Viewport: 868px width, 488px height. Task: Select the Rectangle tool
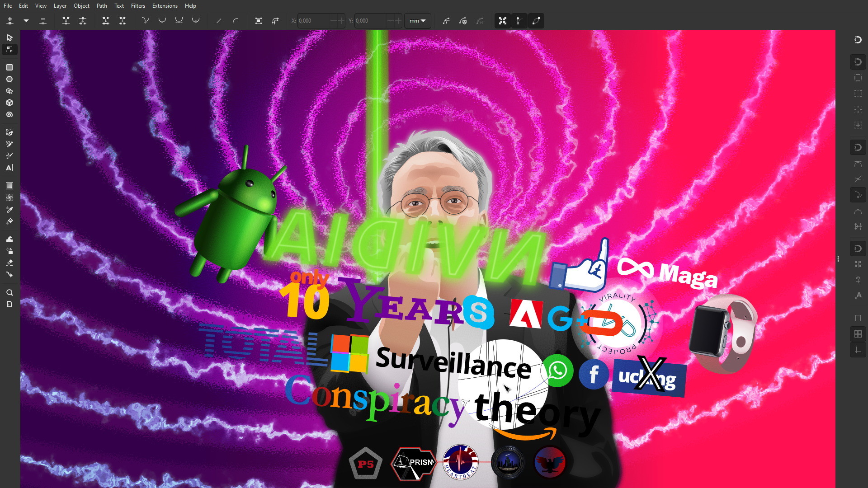pos(9,67)
